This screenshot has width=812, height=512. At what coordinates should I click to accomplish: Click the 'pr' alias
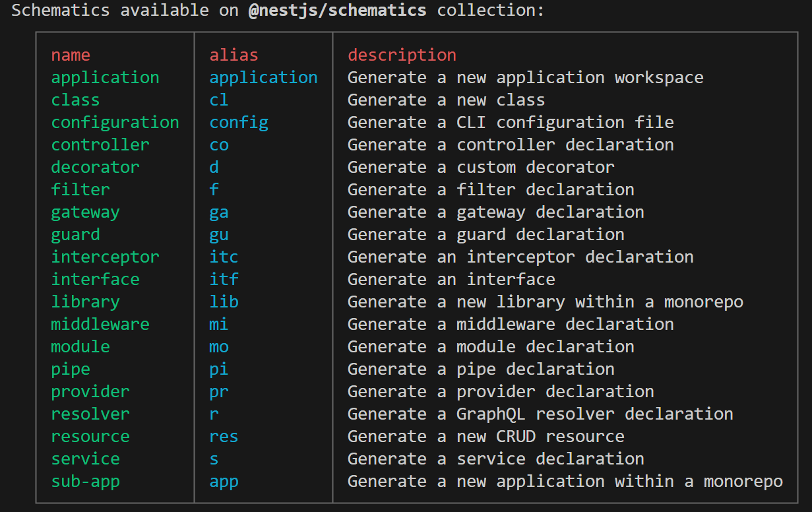(219, 392)
